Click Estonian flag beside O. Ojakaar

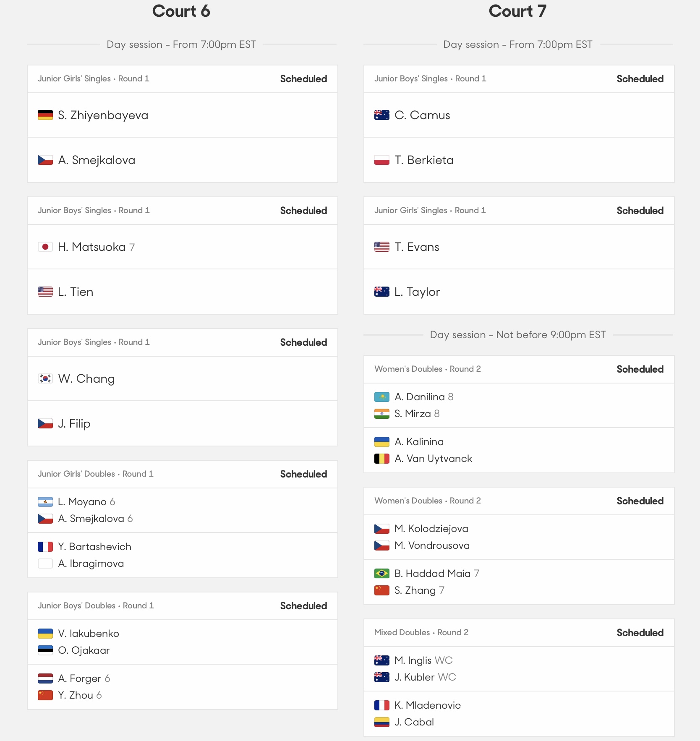click(x=45, y=650)
